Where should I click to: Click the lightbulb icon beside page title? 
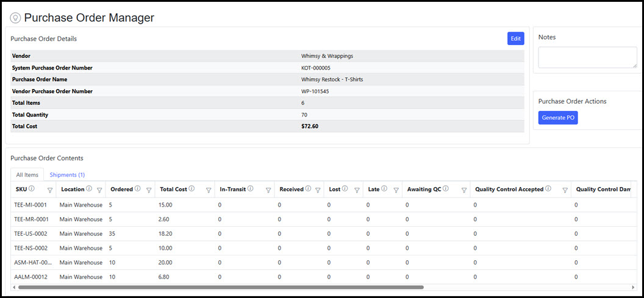[15, 18]
